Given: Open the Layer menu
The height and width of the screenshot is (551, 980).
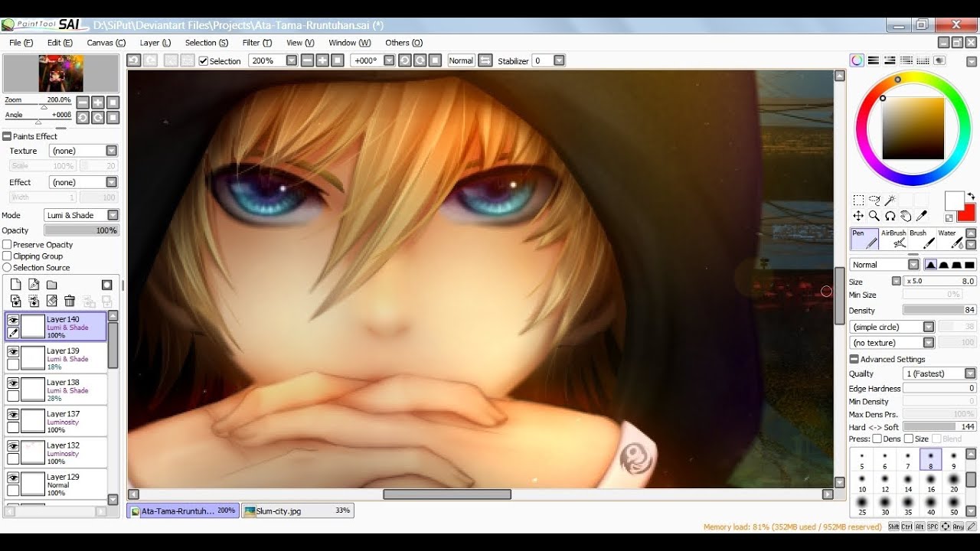Looking at the screenshot, I should click(155, 43).
